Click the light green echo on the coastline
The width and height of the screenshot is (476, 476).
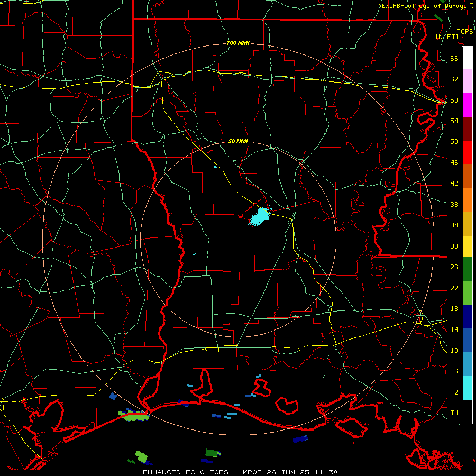(134, 416)
